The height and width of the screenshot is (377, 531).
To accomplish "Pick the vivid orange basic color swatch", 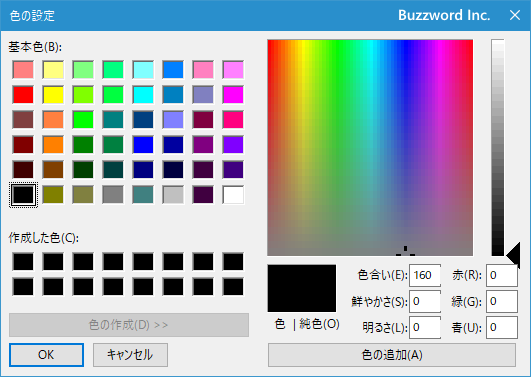I will [53, 145].
